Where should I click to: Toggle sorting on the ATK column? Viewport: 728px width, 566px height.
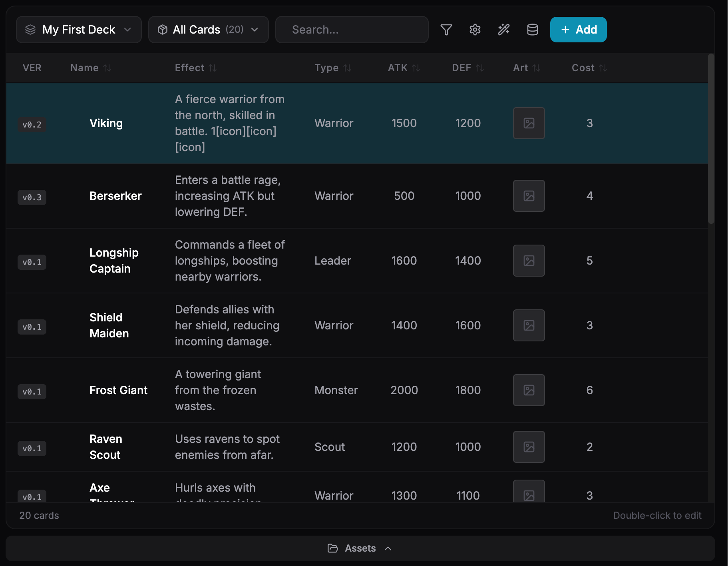(416, 68)
